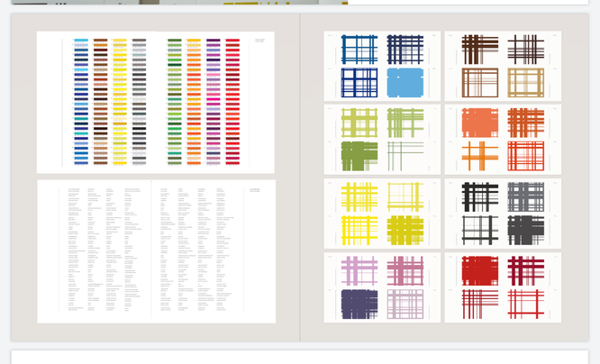The height and width of the screenshot is (364, 600).
Task: Select the red plaid patterns card
Action: 503,287
